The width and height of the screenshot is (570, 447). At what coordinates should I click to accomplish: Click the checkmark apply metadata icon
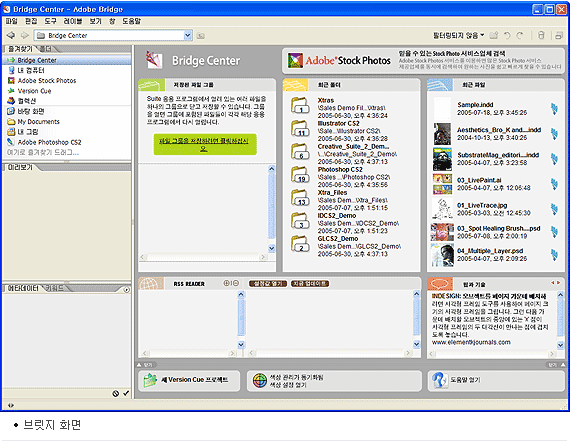126,393
